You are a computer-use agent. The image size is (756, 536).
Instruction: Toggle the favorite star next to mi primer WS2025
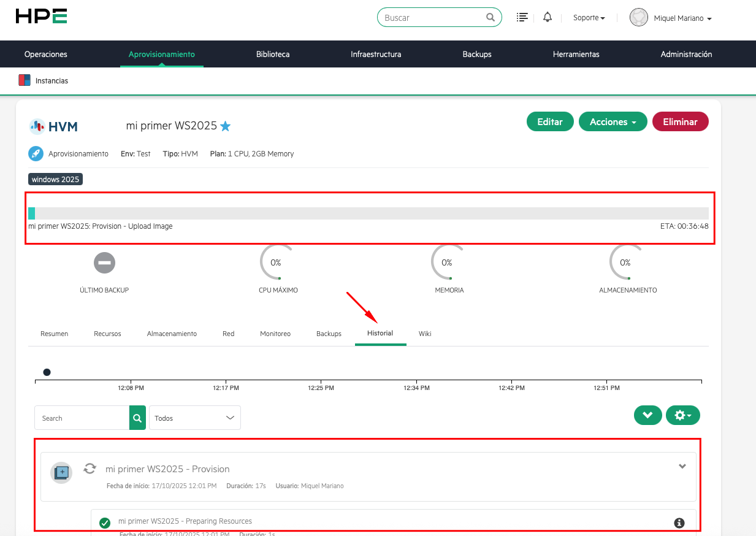[x=226, y=125]
